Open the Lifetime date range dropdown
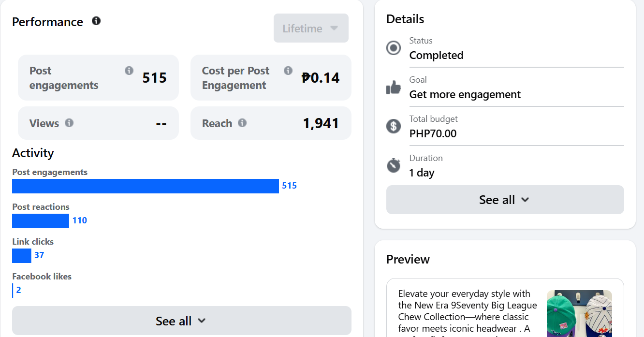 point(311,29)
